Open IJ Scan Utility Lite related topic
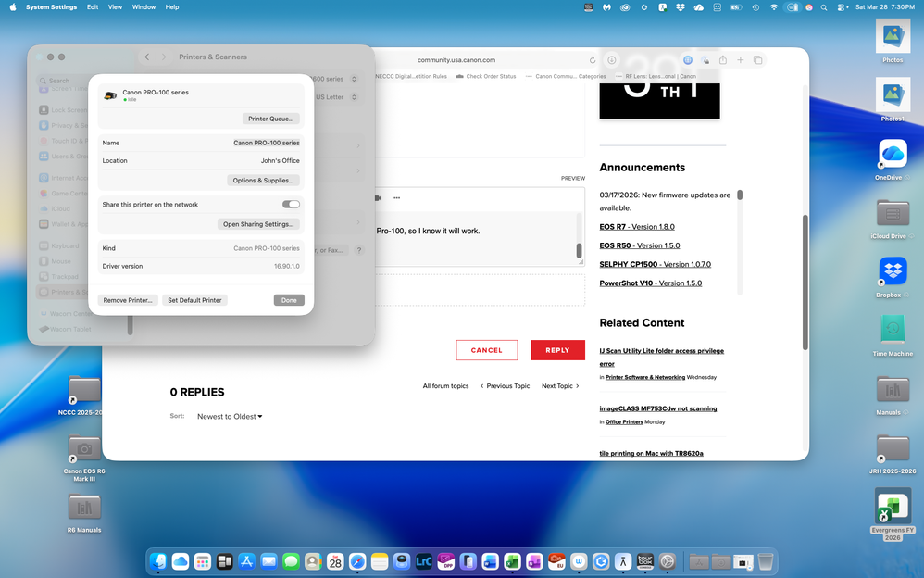 (662, 357)
